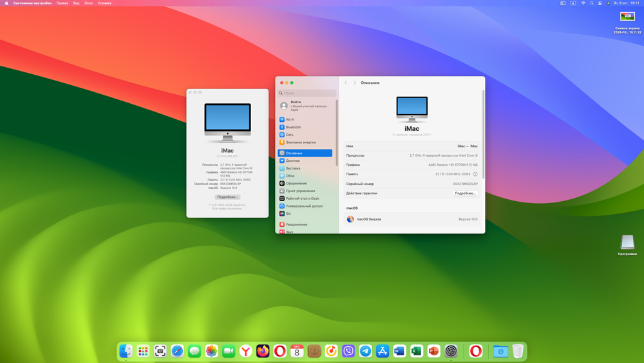644x363 pixels.
Task: Open Launchpad from the Dock
Action: [x=143, y=351]
